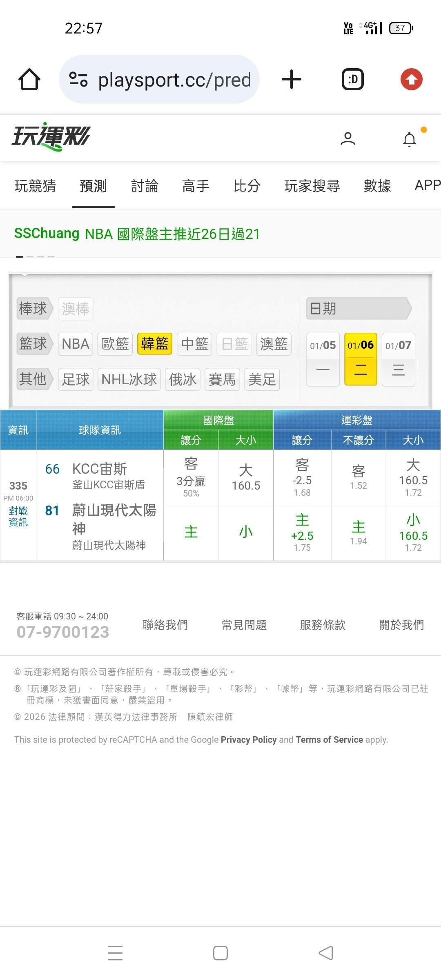Open 服務條款 footer link

(x=323, y=625)
